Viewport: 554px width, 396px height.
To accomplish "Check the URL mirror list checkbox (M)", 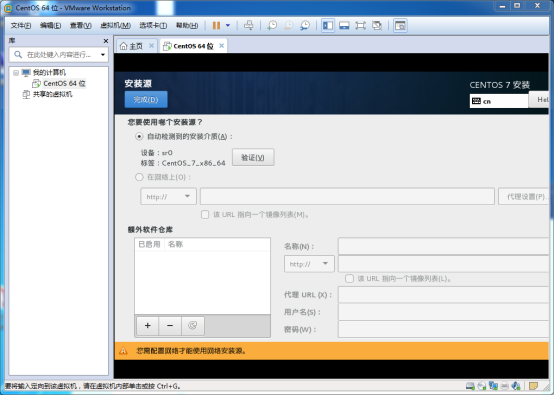I will click(x=205, y=215).
